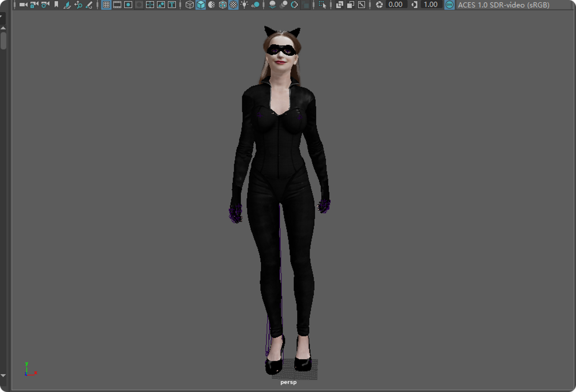
Task: Toggle the Field Chart overlay
Action: pos(150,5)
